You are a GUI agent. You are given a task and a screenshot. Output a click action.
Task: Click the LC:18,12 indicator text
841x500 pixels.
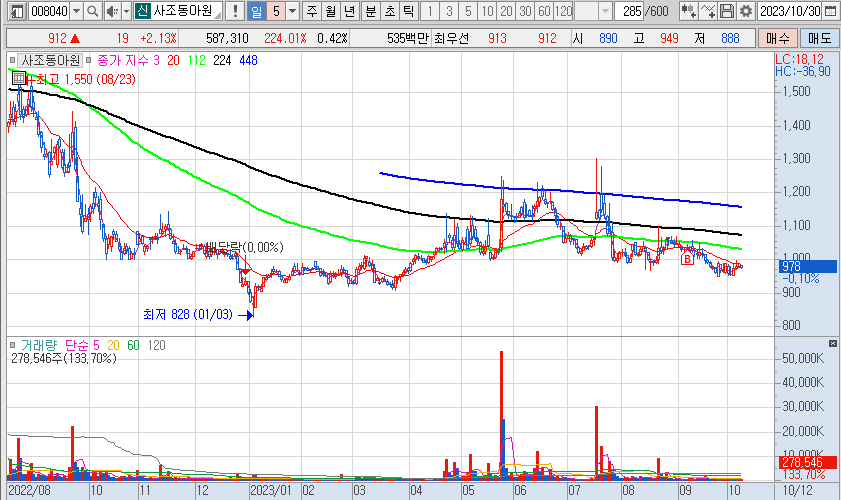[799, 59]
